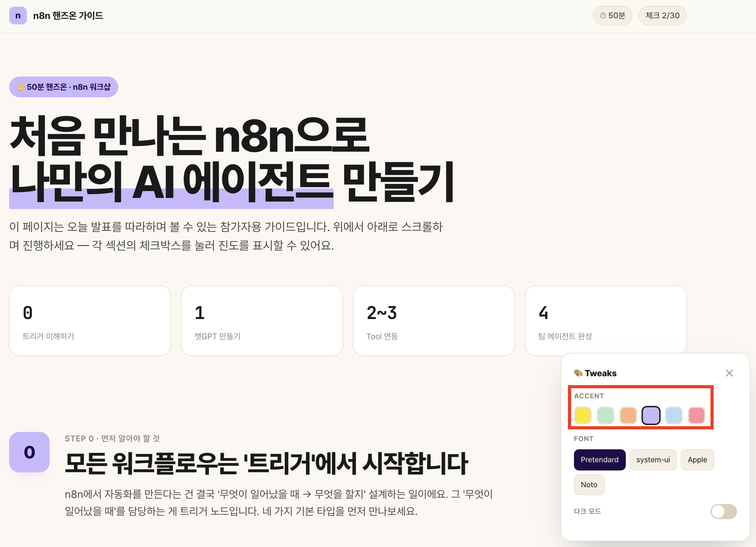Choose the Pretendard font option
Screen dimensions: 756x547
[600, 460]
